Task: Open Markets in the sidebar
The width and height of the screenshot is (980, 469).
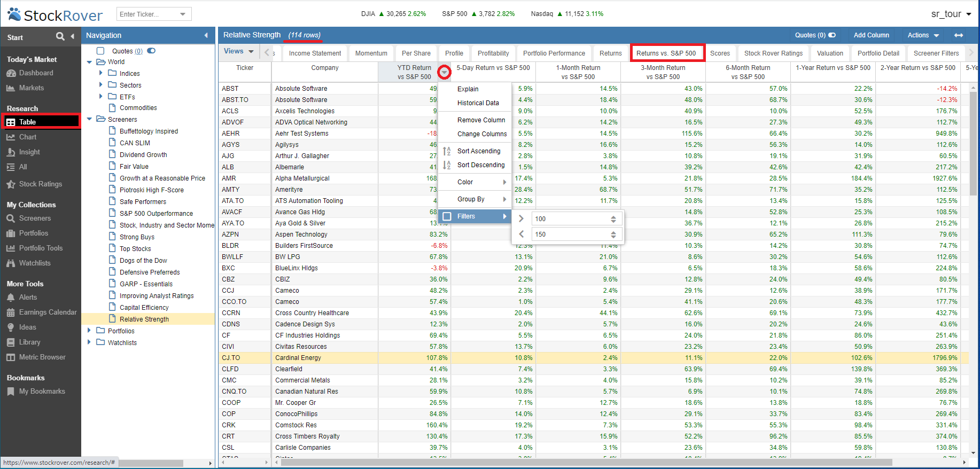Action: click(32, 88)
